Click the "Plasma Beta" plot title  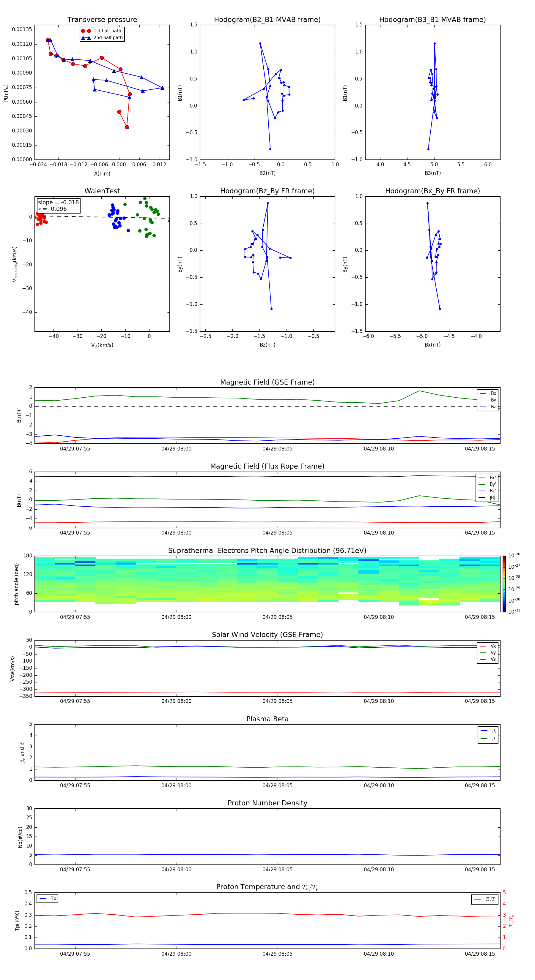pos(267,719)
